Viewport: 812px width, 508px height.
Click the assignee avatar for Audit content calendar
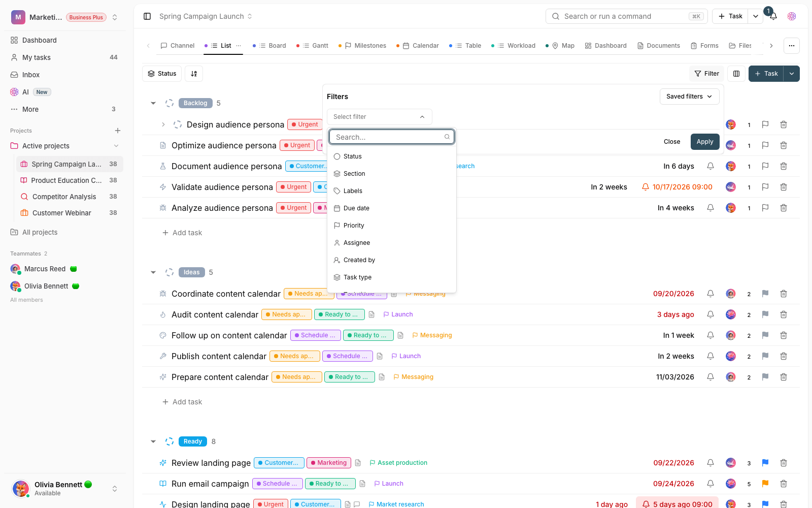(731, 314)
